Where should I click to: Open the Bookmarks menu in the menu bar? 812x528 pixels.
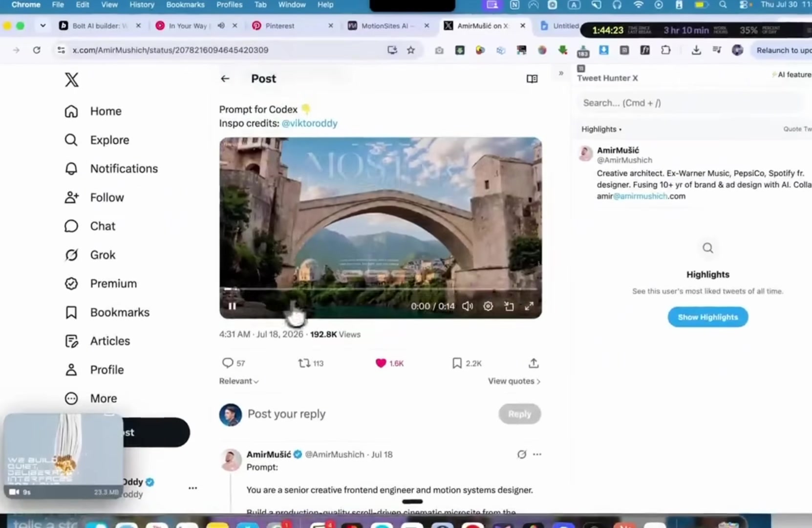185,5
